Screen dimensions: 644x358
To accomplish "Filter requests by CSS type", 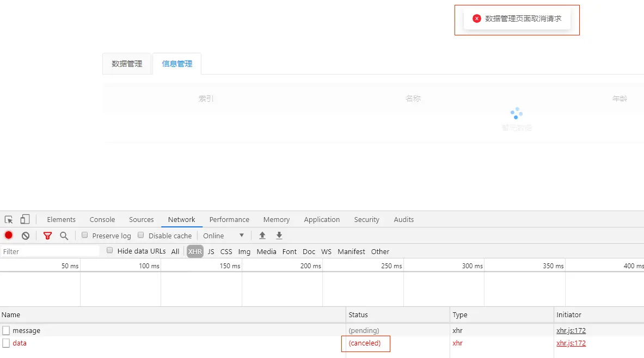I will click(226, 252).
